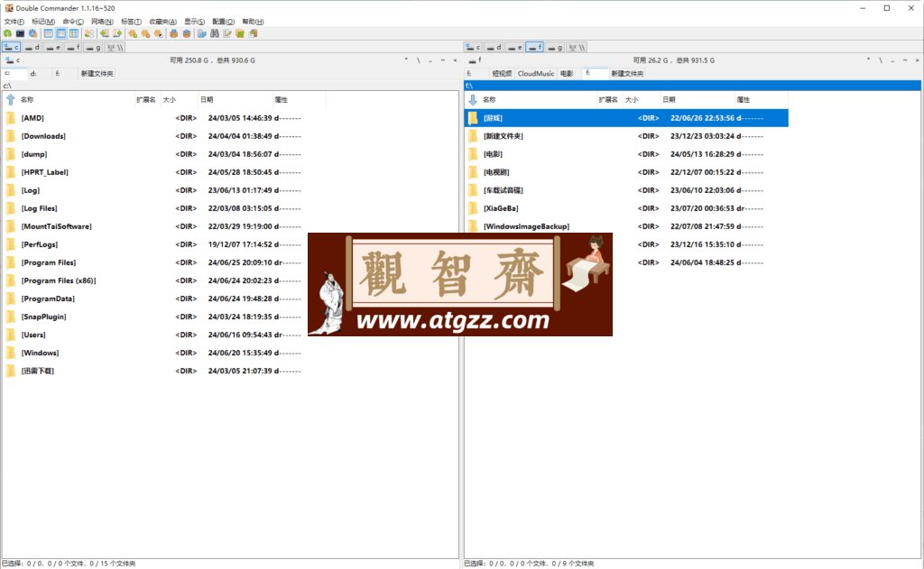
Task: Click the unselect group minus icon
Action: point(145,33)
